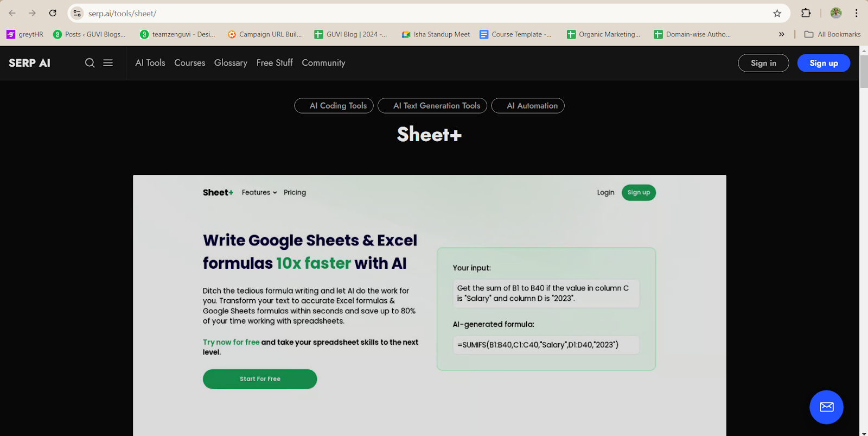Expand the Features dropdown in Sheet+ preview

(259, 192)
